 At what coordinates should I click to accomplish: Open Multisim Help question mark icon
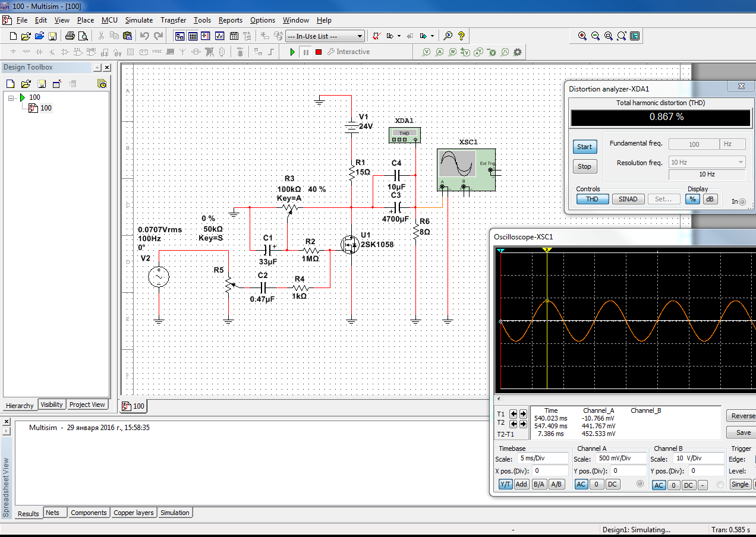point(461,36)
